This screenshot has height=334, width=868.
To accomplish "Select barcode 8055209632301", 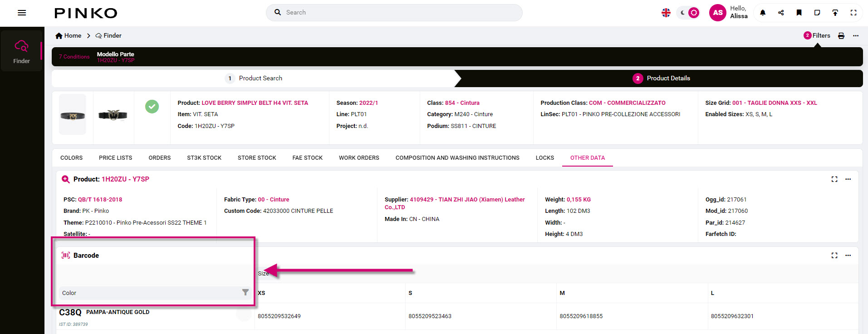I will point(732,316).
